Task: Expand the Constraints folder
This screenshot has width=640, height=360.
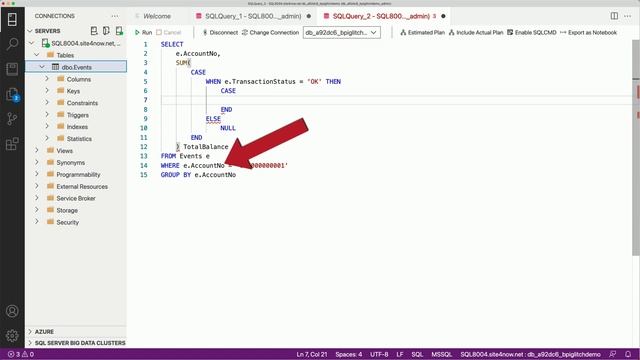Action: click(x=47, y=102)
